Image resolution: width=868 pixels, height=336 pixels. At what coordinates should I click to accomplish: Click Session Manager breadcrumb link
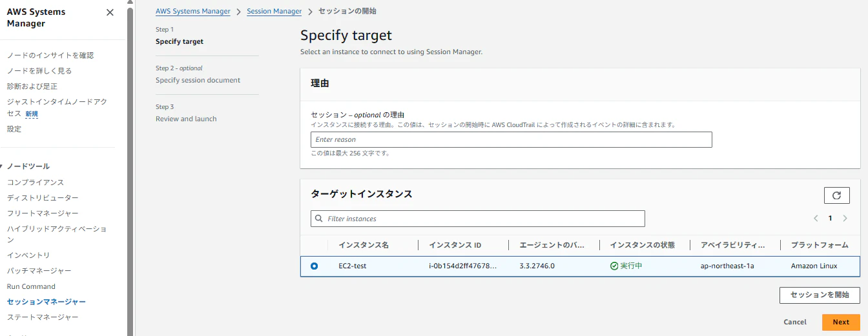click(x=274, y=12)
